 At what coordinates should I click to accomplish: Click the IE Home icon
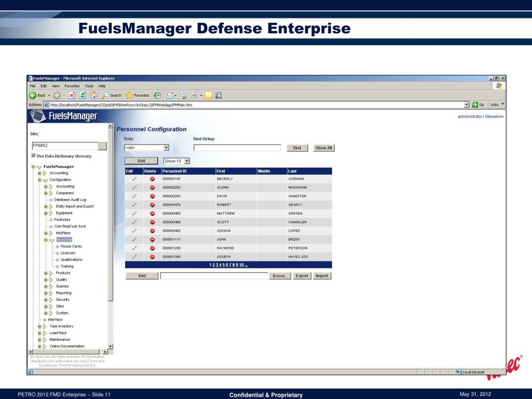click(x=93, y=96)
